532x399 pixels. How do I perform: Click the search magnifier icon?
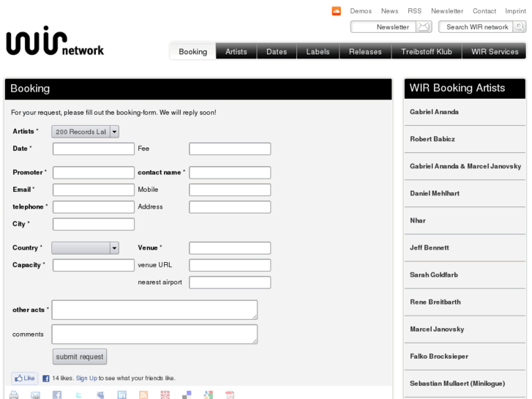pos(520,27)
